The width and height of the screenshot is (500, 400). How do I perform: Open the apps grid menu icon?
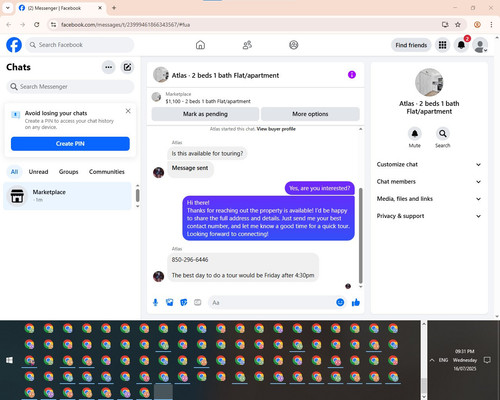[x=442, y=45]
